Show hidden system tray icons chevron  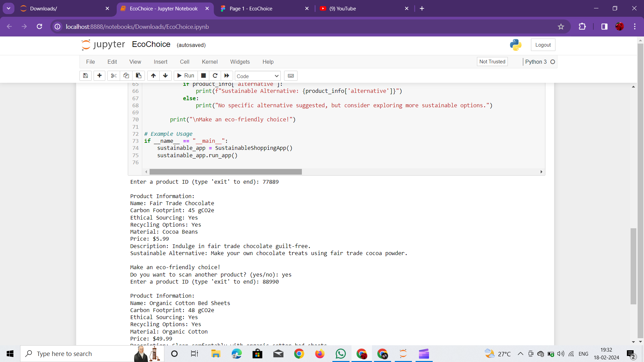520,354
